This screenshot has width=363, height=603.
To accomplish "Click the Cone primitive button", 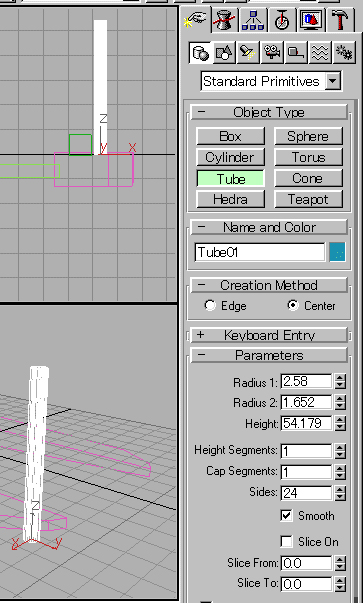I will click(308, 178).
